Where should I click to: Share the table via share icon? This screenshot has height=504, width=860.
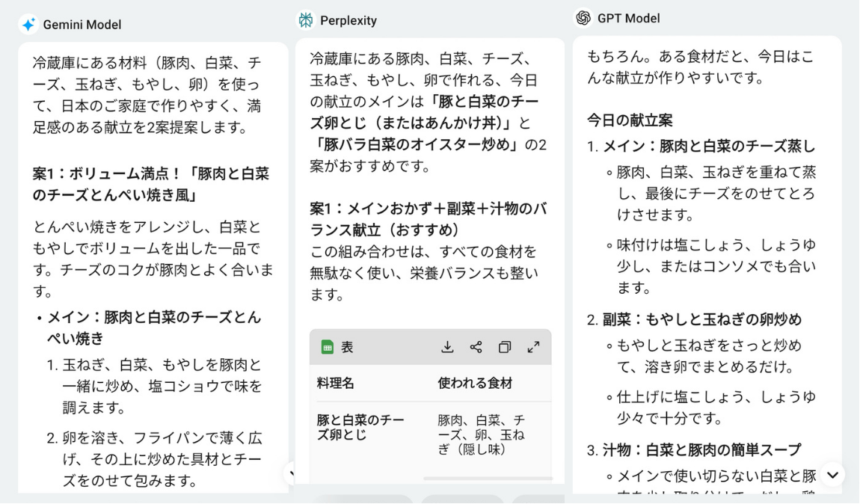[x=476, y=347]
